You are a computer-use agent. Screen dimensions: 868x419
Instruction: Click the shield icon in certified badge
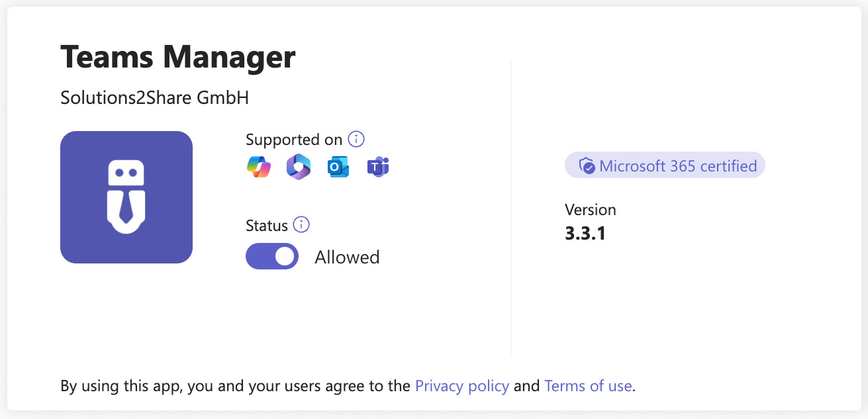point(587,165)
